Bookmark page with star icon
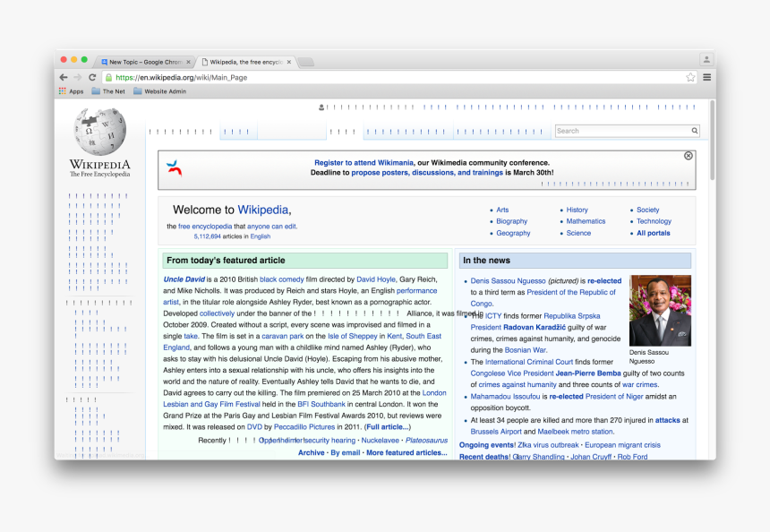Image resolution: width=770 pixels, height=532 pixels. (x=690, y=77)
